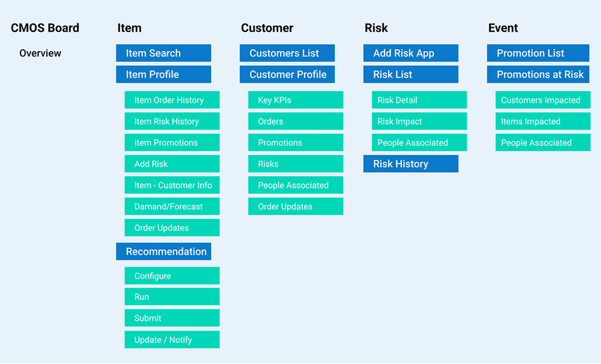Click the Overview link under CMOS Board
This screenshot has width=601, height=364.
[40, 53]
